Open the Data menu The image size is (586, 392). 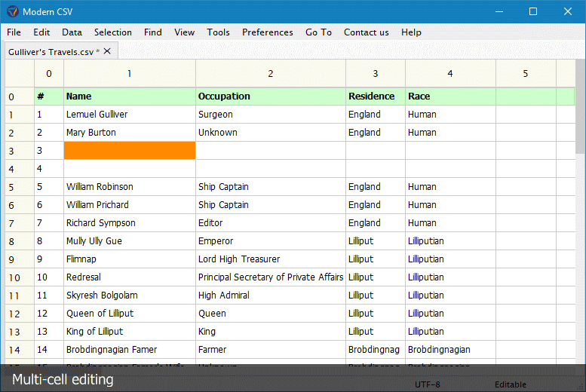(72, 32)
